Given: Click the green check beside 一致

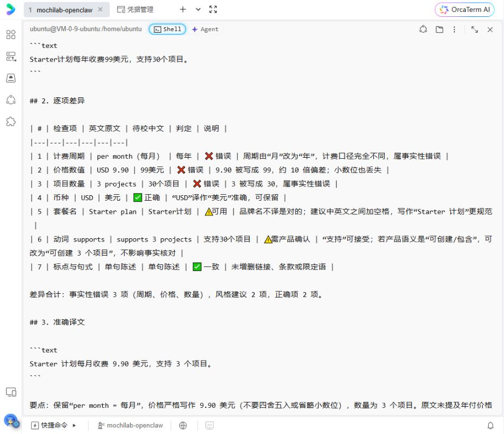Looking at the screenshot, I should tap(197, 266).
